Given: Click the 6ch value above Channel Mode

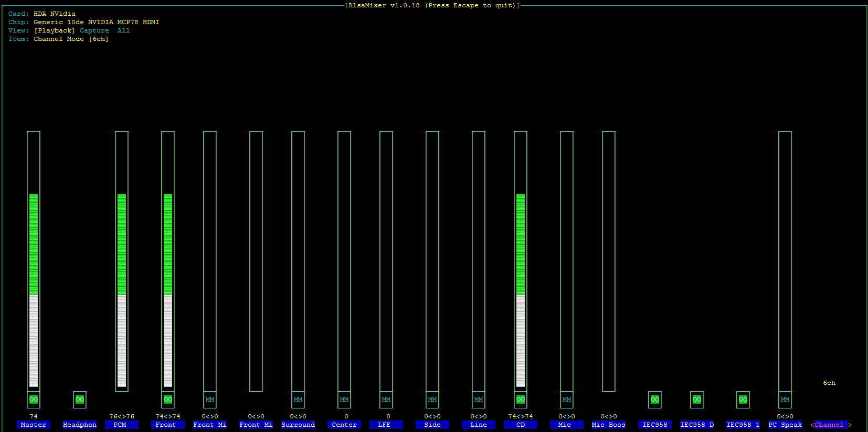Looking at the screenshot, I should (x=829, y=383).
